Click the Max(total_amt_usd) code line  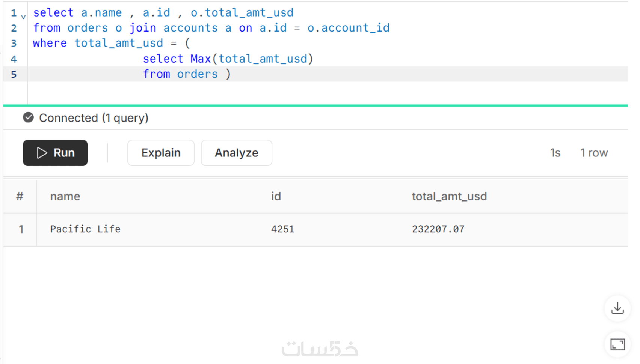pos(228,59)
